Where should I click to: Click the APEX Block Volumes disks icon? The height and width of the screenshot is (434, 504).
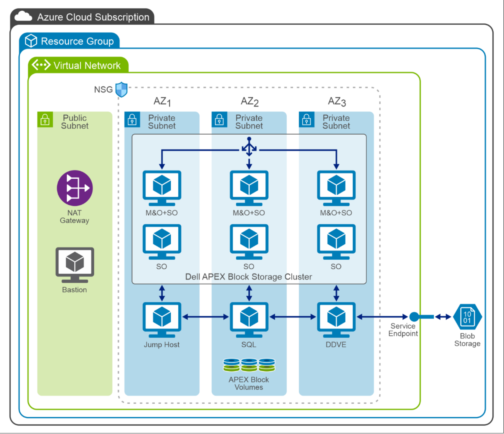pos(249,365)
